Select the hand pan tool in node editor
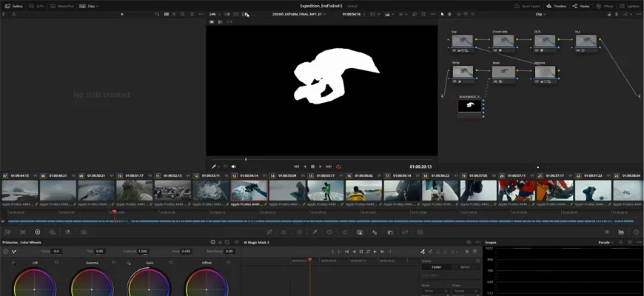The width and height of the screenshot is (644, 296). 450,14
